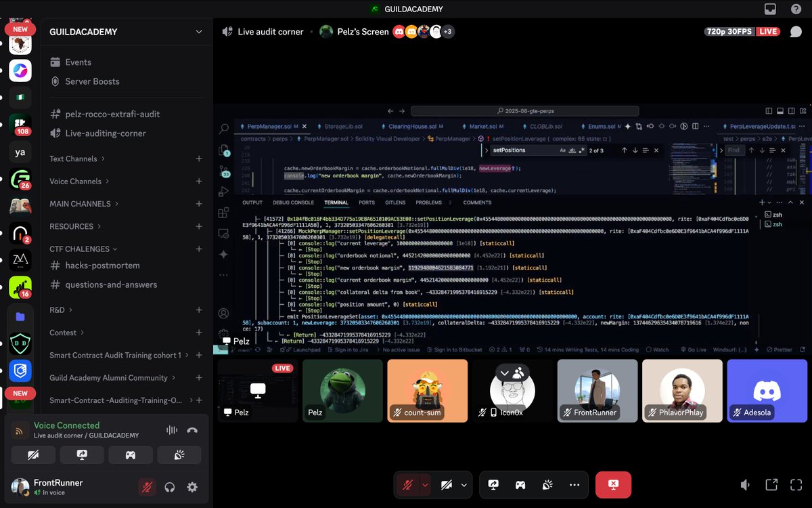Select the Adesola participant tile
Image resolution: width=812 pixels, height=508 pixels.
pos(767,391)
